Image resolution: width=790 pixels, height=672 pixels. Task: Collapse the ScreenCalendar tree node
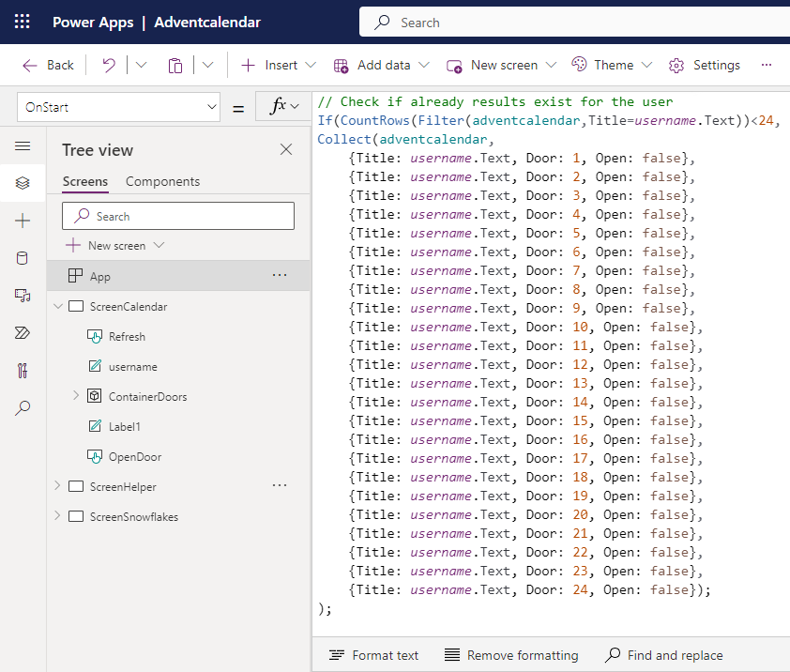[x=57, y=306]
